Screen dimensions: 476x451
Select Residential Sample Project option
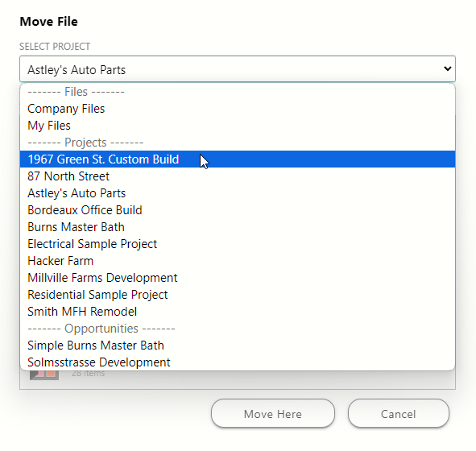[238, 295]
